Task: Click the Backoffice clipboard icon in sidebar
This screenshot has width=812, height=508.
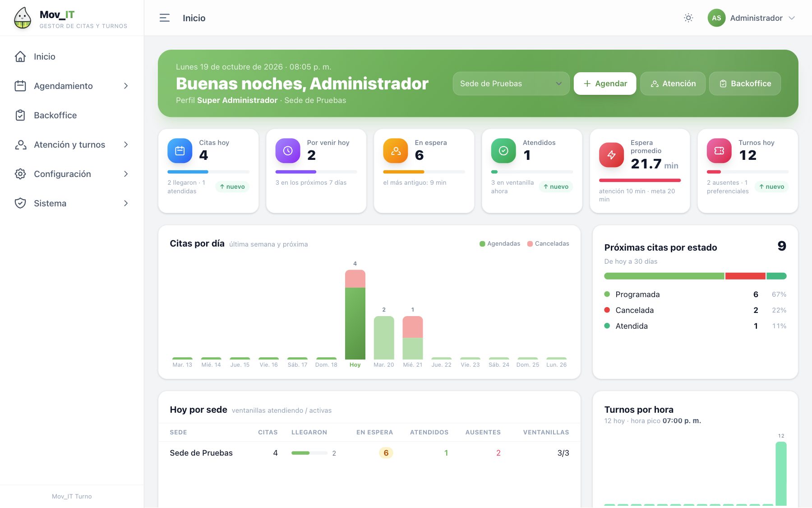Action: (x=20, y=115)
